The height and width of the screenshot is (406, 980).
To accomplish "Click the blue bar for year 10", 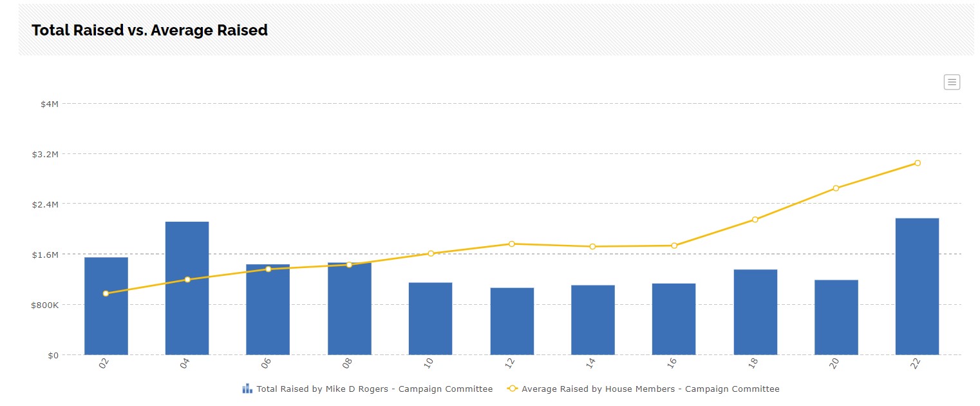I will [x=431, y=318].
